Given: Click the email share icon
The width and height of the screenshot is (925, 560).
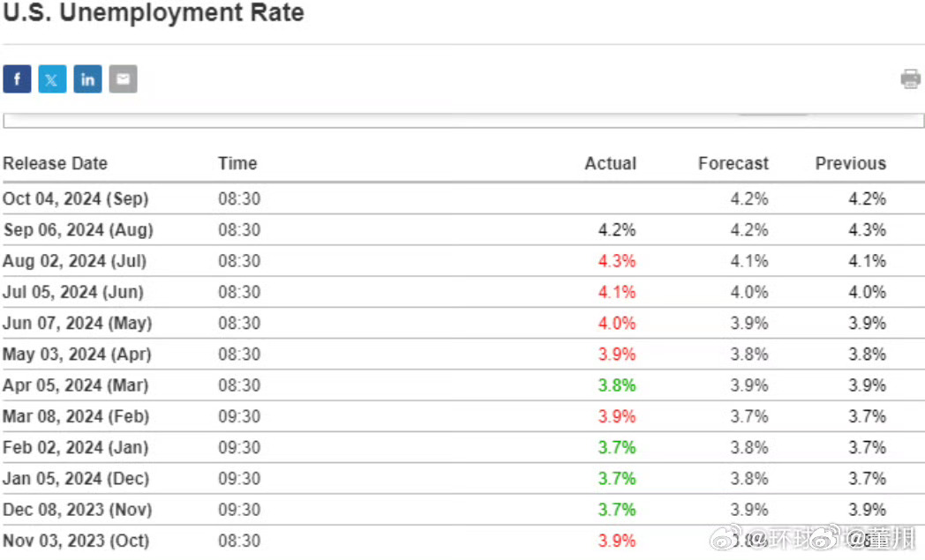Looking at the screenshot, I should [123, 79].
